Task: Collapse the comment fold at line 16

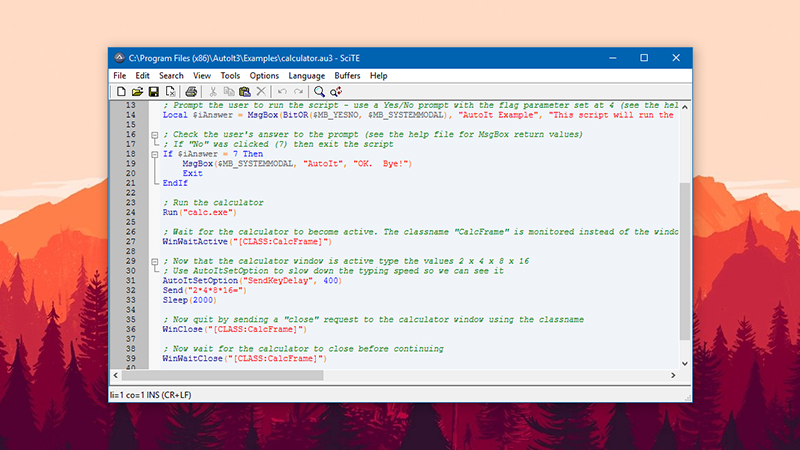Action: coord(155,135)
